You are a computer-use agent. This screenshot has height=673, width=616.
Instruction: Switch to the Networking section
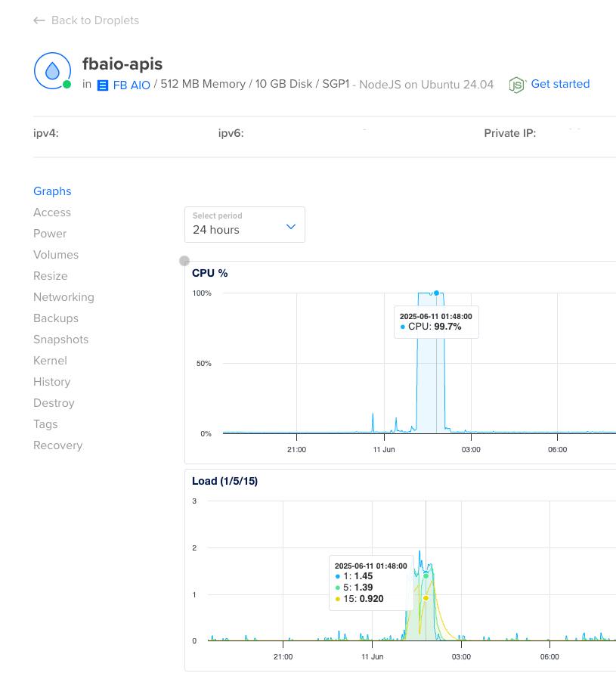[x=63, y=297]
